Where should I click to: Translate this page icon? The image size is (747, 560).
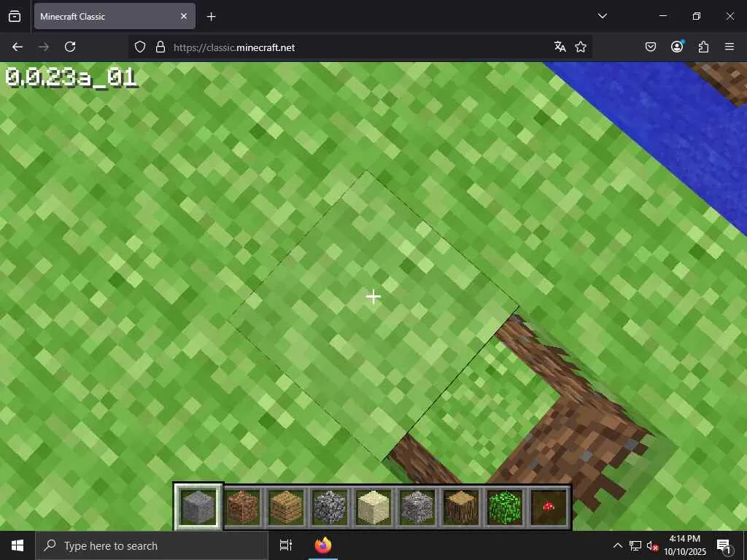560,47
